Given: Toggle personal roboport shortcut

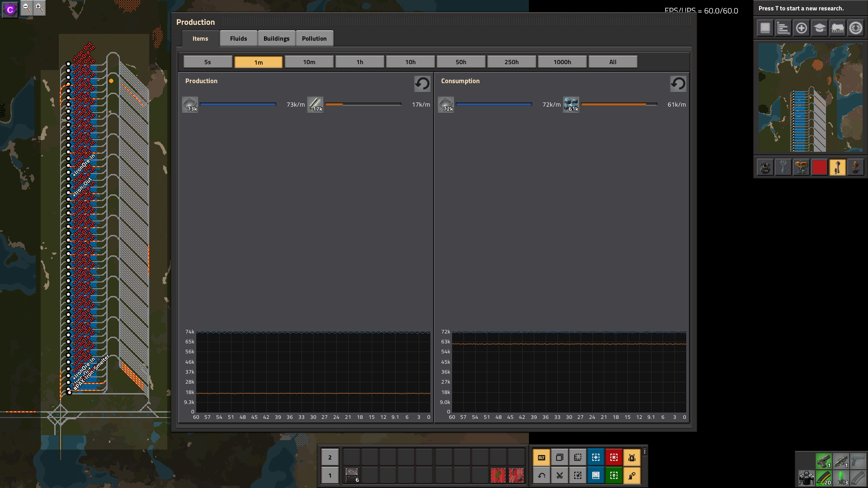Looking at the screenshot, I should click(x=632, y=457).
